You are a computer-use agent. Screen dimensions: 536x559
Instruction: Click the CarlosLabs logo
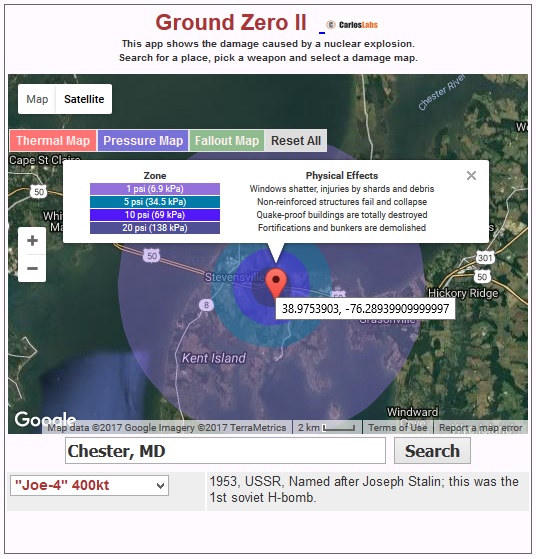pos(352,25)
